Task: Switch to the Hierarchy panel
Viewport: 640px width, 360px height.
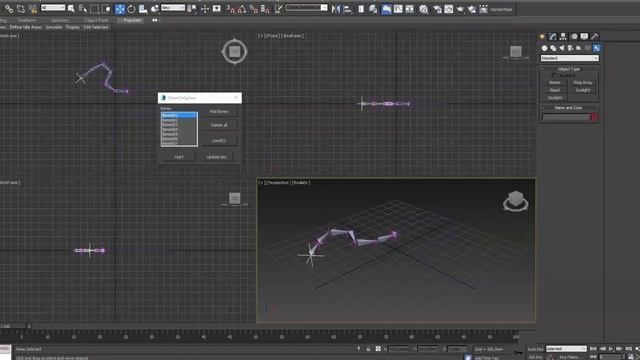Action: coord(563,36)
